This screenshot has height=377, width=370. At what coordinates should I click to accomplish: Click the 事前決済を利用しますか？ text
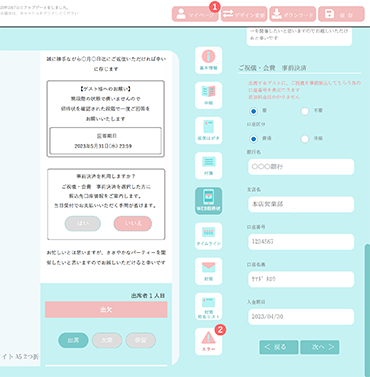[x=106, y=176]
